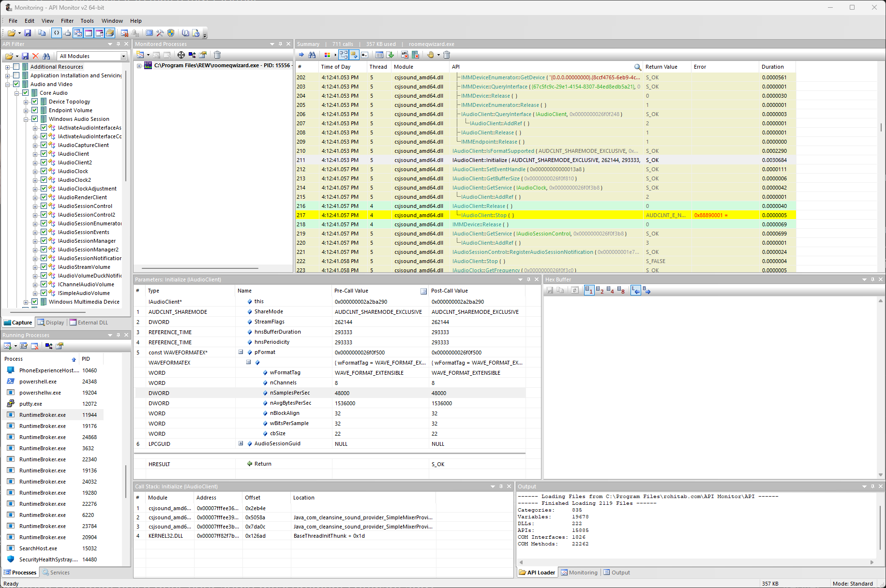Click the binoculars find icon in Summary toolbar
Image resolution: width=886 pixels, height=588 pixels.
(x=312, y=55)
